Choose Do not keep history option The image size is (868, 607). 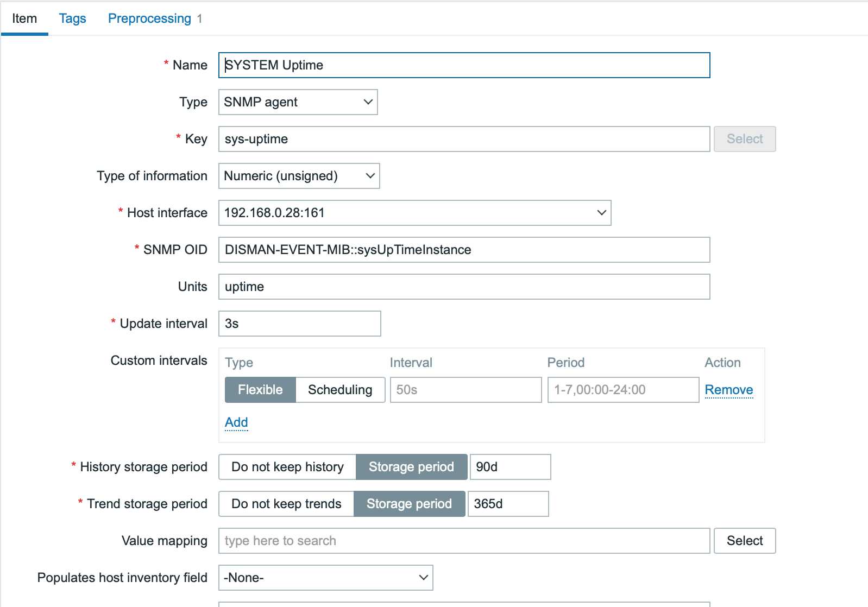click(x=287, y=467)
